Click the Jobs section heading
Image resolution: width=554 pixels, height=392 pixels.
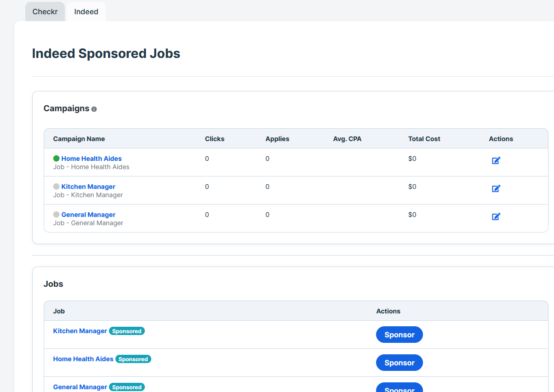click(53, 284)
